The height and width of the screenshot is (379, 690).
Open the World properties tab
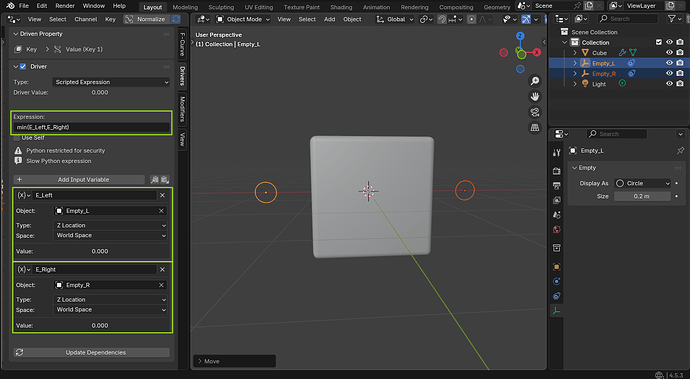tap(557, 229)
